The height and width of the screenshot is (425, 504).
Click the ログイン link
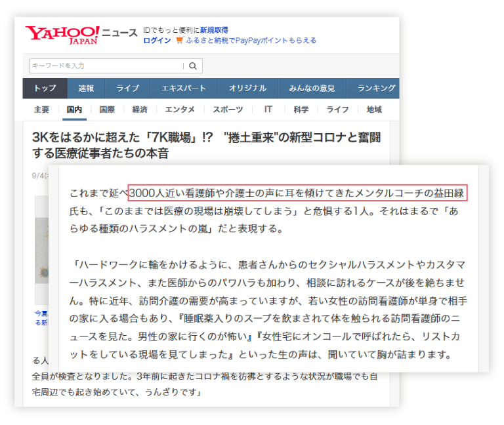(157, 41)
